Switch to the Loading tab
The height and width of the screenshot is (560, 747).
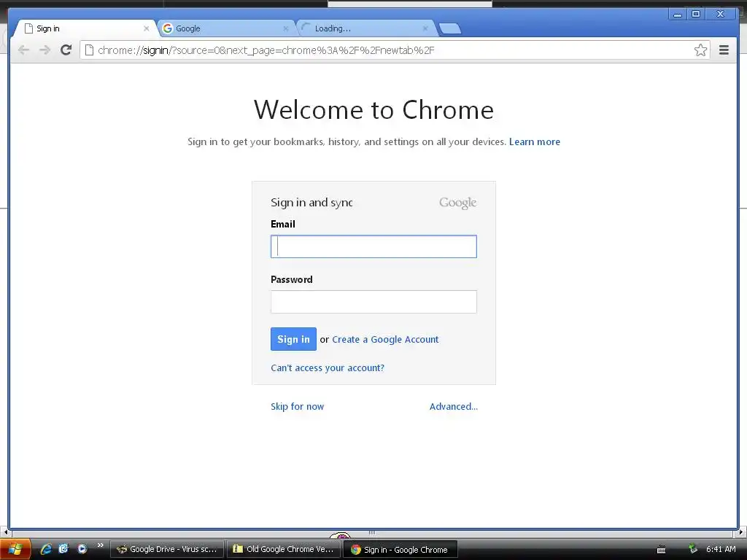[365, 28]
